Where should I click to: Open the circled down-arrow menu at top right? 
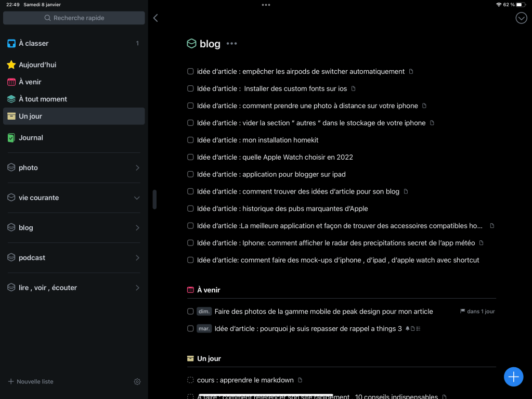[x=521, y=18]
